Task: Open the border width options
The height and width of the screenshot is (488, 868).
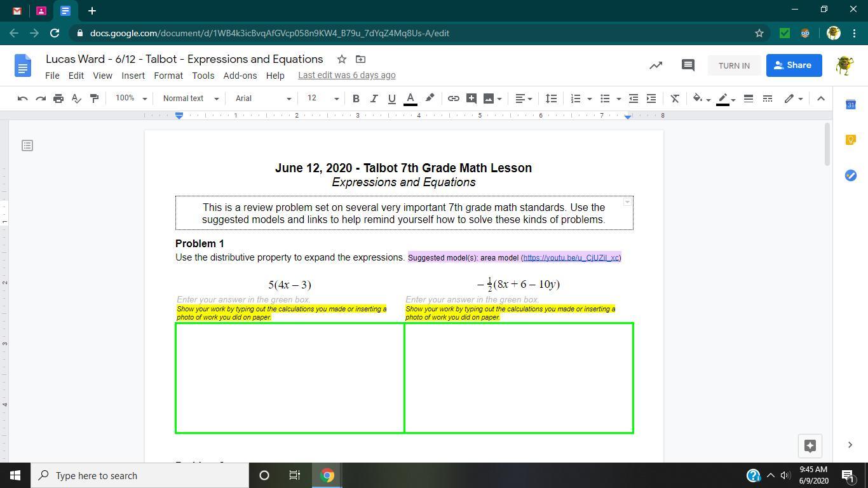Action: [749, 98]
